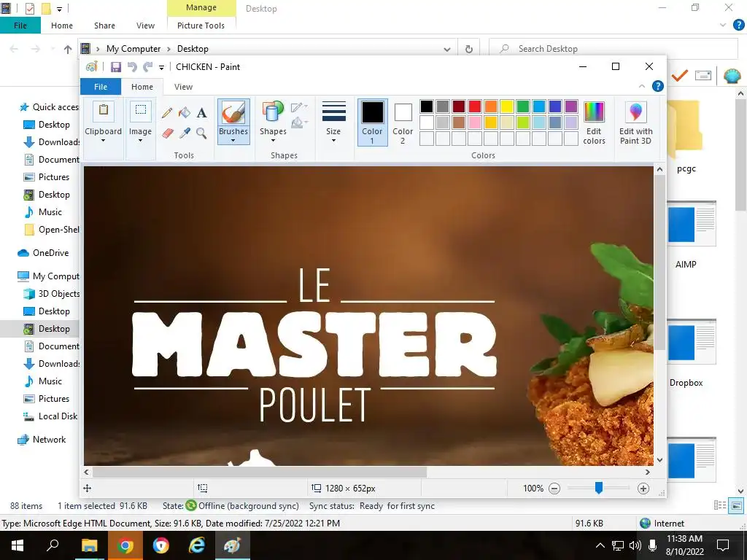Click the zoom slider handle
747x560 pixels.
[x=599, y=488]
